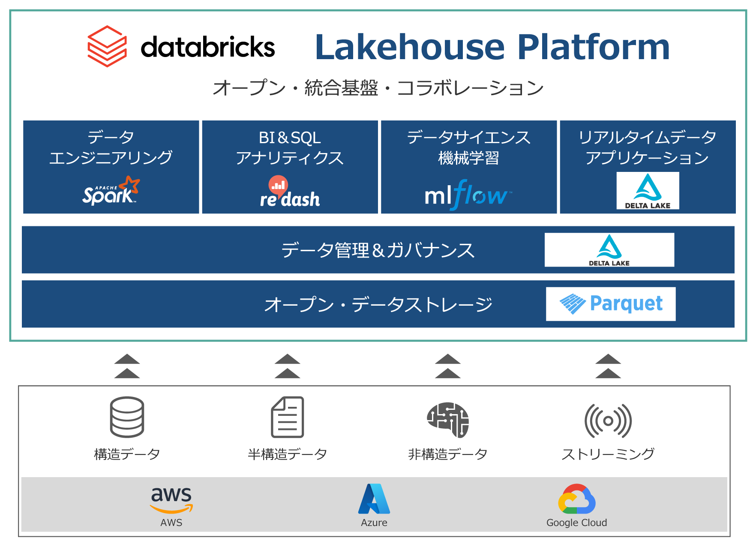The image size is (756, 547).
Task: Click the brain circuit icon
Action: pyautogui.click(x=448, y=420)
